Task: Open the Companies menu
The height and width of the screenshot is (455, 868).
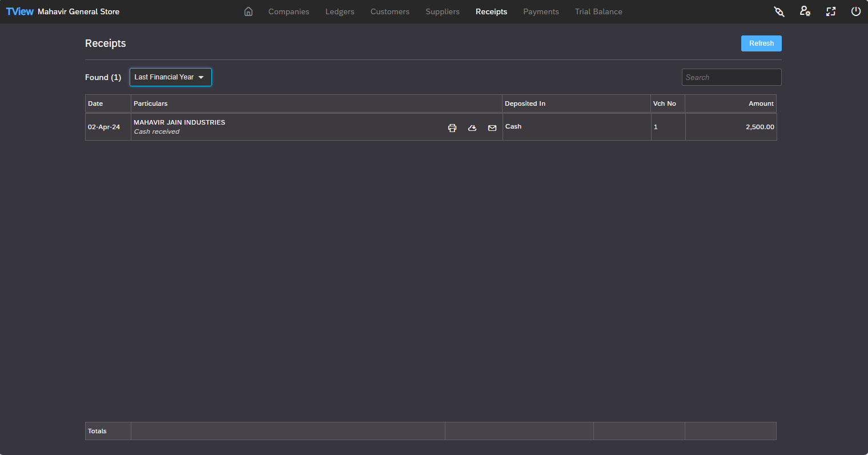Action: pyautogui.click(x=289, y=11)
